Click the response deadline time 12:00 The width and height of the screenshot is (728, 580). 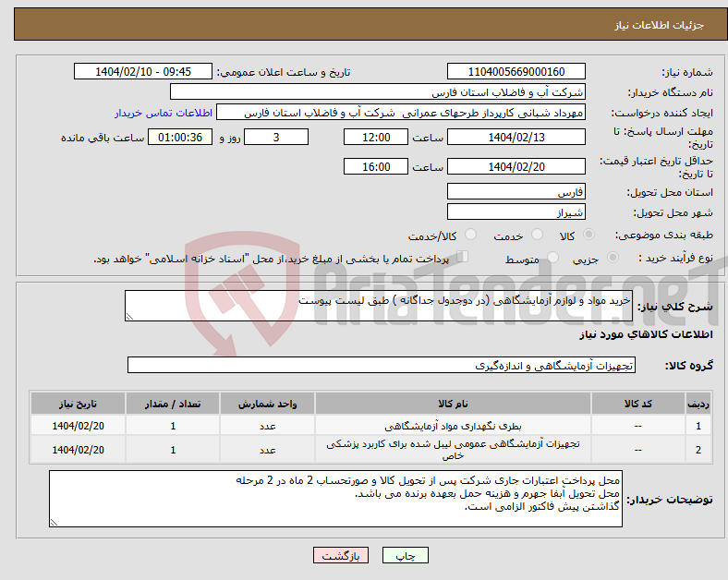point(376,137)
